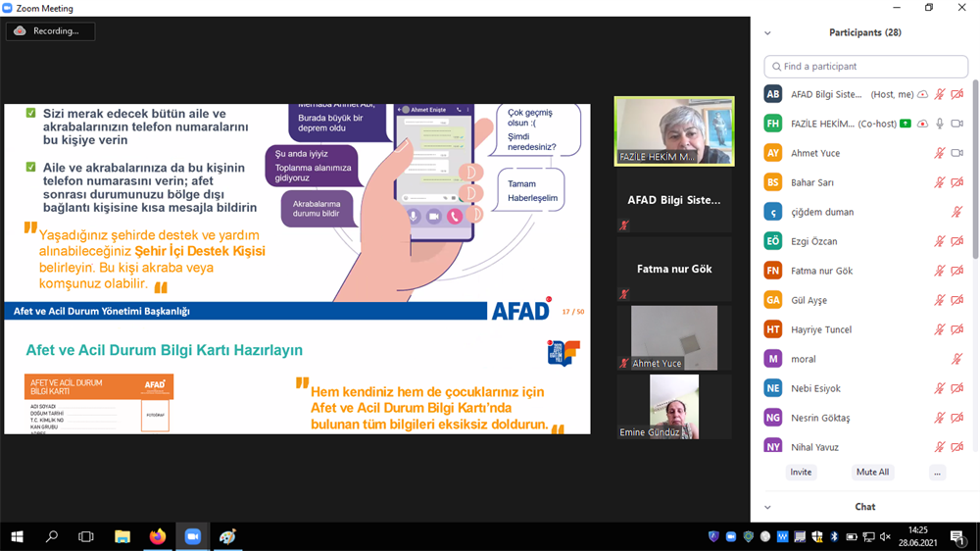The width and height of the screenshot is (980, 551).
Task: Toggle Ahmet Yuce's muted microphone icon
Action: [x=940, y=153]
